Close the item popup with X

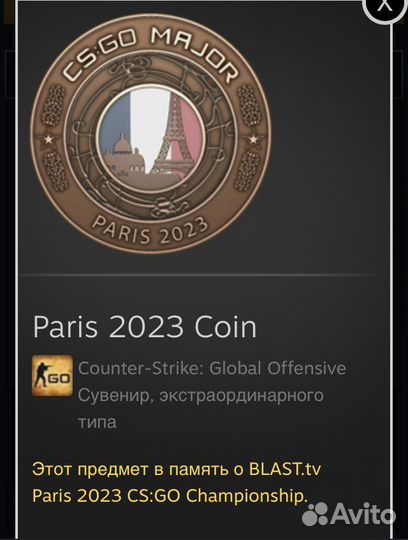384,7
